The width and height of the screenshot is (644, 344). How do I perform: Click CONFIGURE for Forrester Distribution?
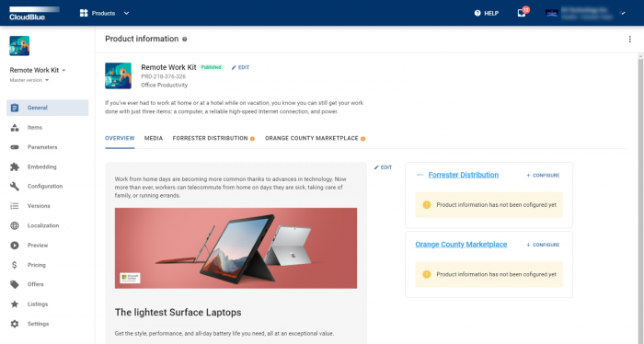click(543, 176)
